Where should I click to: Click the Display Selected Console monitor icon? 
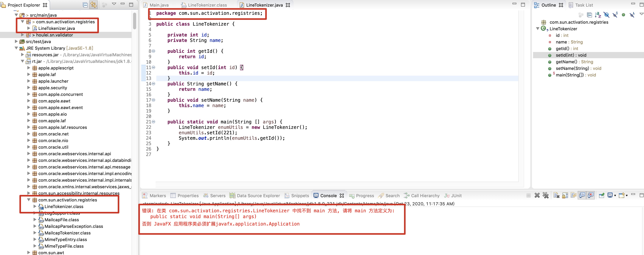click(610, 195)
